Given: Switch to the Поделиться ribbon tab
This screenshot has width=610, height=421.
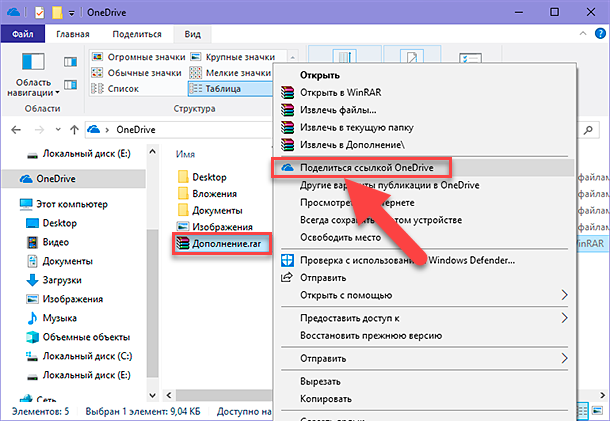Looking at the screenshot, I should 137,34.
